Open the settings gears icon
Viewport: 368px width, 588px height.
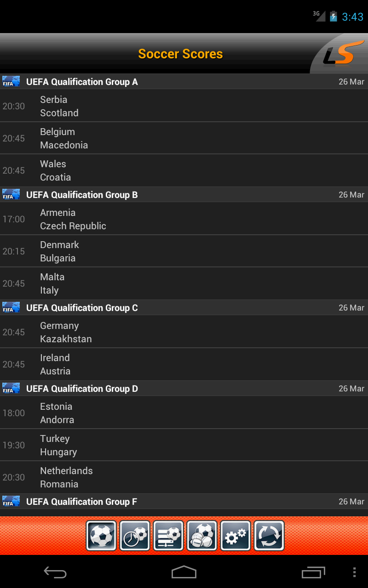click(x=236, y=535)
